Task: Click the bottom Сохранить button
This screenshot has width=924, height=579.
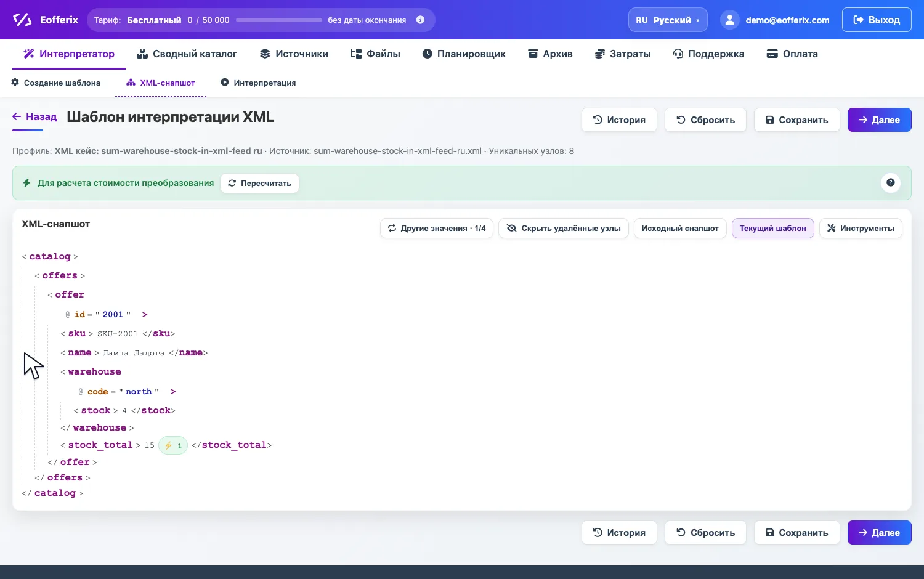Action: [796, 533]
